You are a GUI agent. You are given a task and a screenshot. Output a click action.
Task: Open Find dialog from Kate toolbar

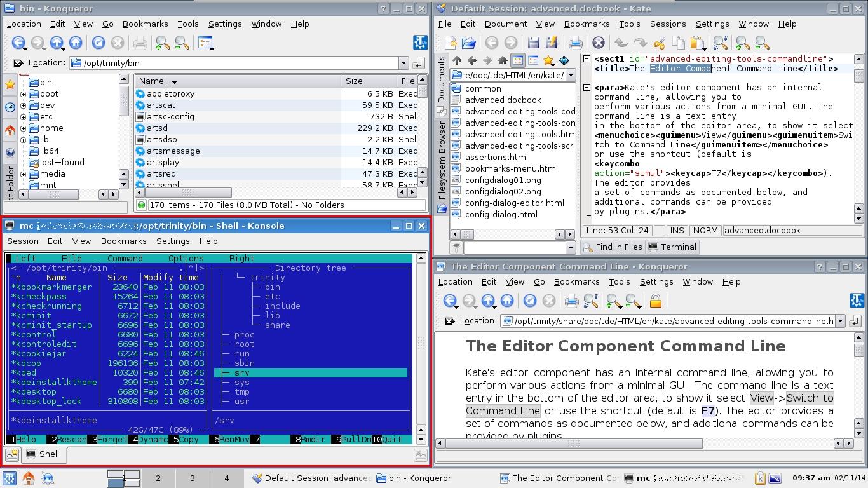[x=720, y=43]
